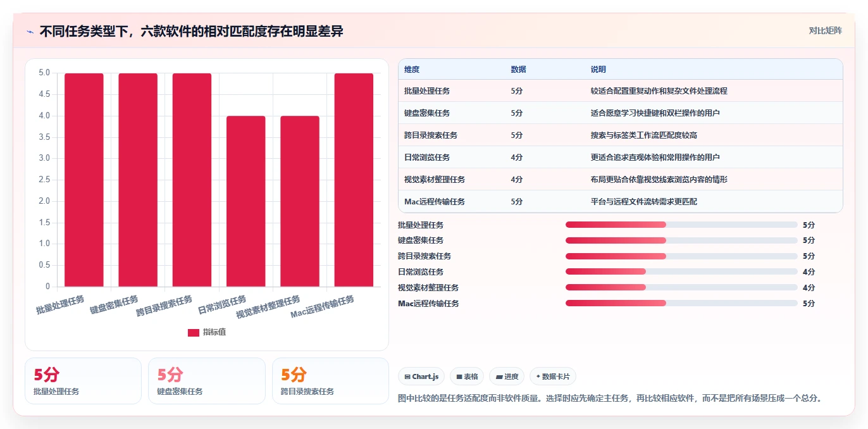Click the 批量处理任务 x-axis label under chart
This screenshot has height=429, width=868.
60,305
